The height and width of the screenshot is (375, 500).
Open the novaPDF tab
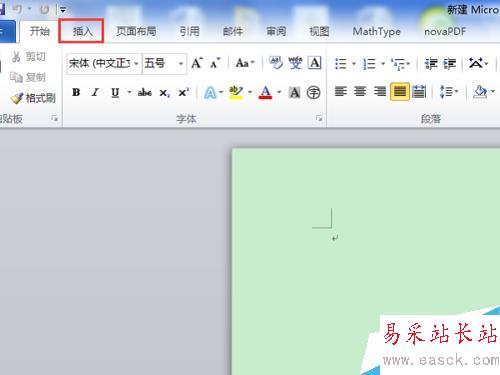coord(445,31)
